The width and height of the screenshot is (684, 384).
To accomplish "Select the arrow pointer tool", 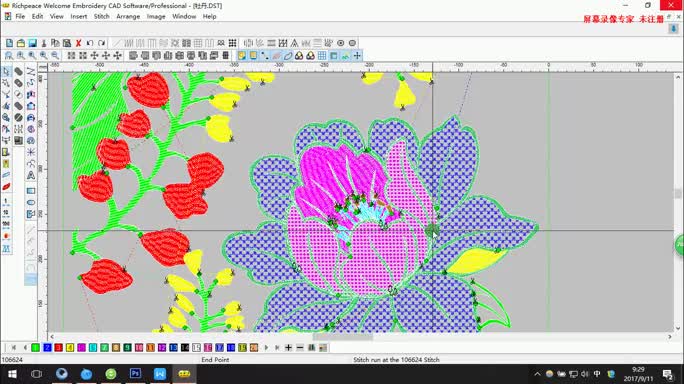I will 6,71.
